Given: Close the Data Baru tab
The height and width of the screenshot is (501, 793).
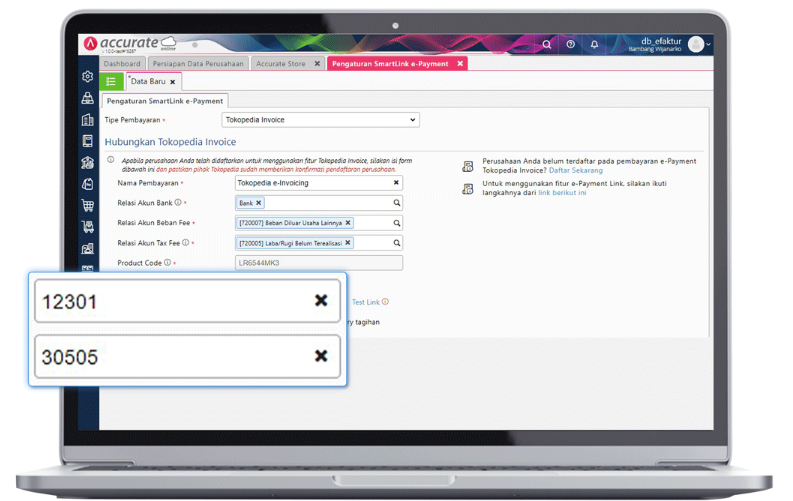Looking at the screenshot, I should [x=173, y=82].
